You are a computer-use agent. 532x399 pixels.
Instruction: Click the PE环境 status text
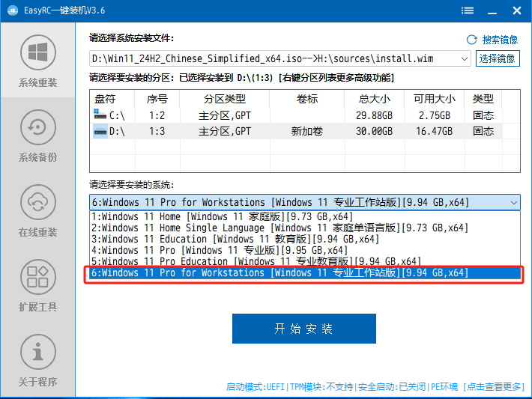(x=444, y=386)
